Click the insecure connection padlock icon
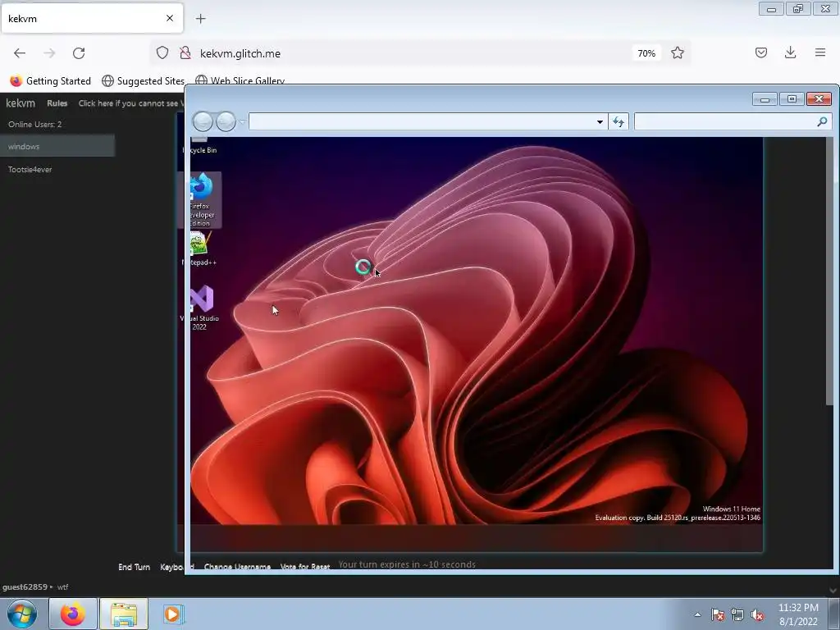The width and height of the screenshot is (840, 630). [x=185, y=53]
